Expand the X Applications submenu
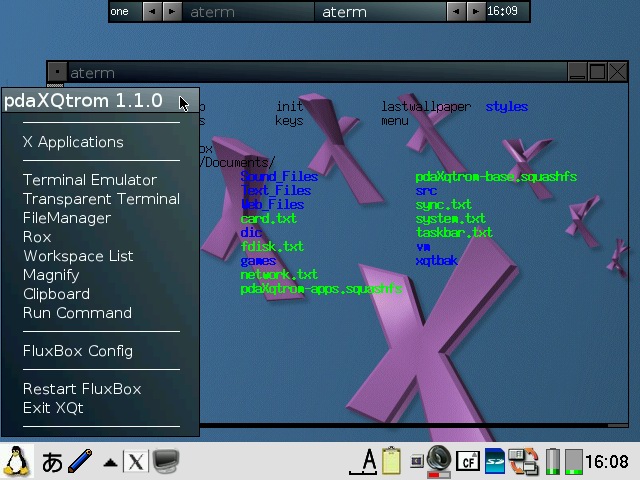640x480 pixels. (73, 142)
